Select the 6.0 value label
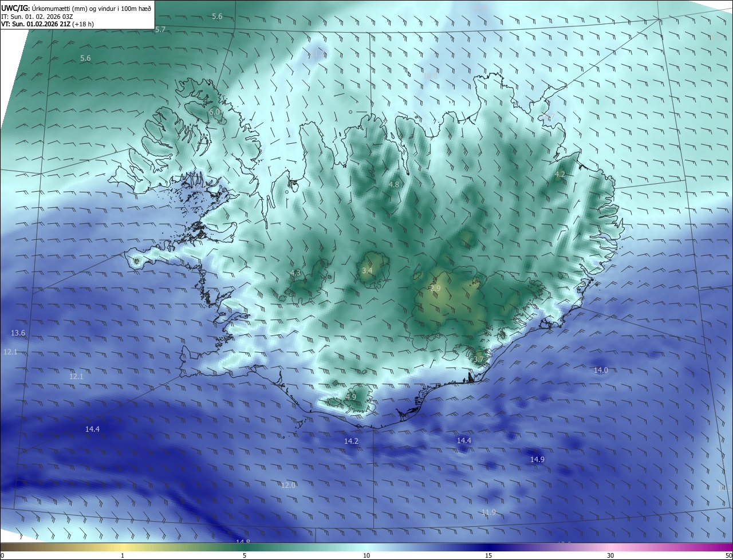The image size is (733, 560). coord(214,112)
